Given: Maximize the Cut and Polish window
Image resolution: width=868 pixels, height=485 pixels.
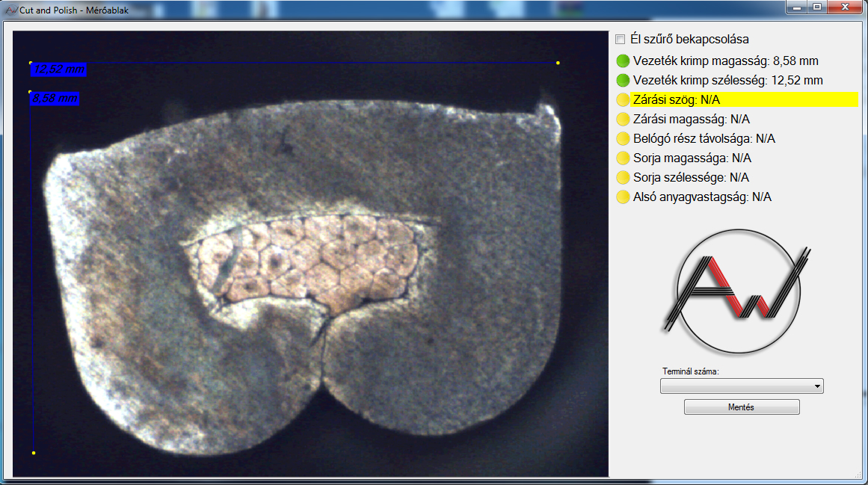Looking at the screenshot, I should pyautogui.click(x=817, y=7).
